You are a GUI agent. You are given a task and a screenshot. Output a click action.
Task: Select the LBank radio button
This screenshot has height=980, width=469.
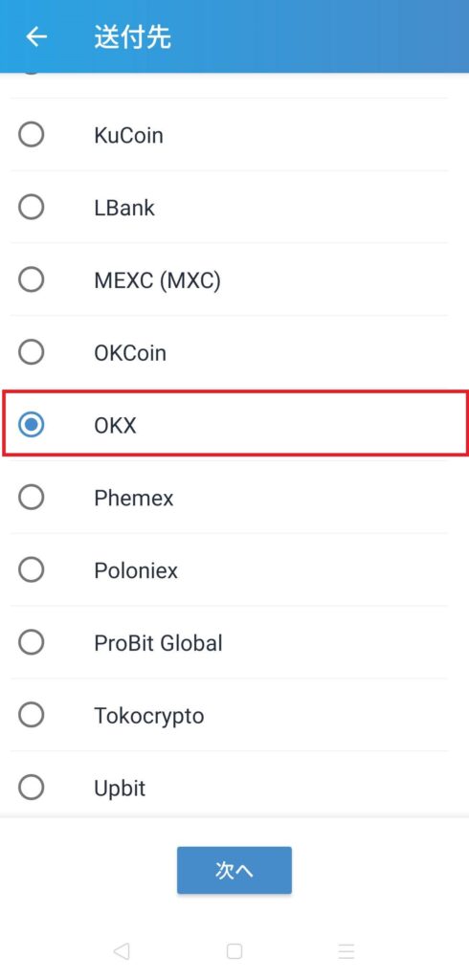point(32,207)
